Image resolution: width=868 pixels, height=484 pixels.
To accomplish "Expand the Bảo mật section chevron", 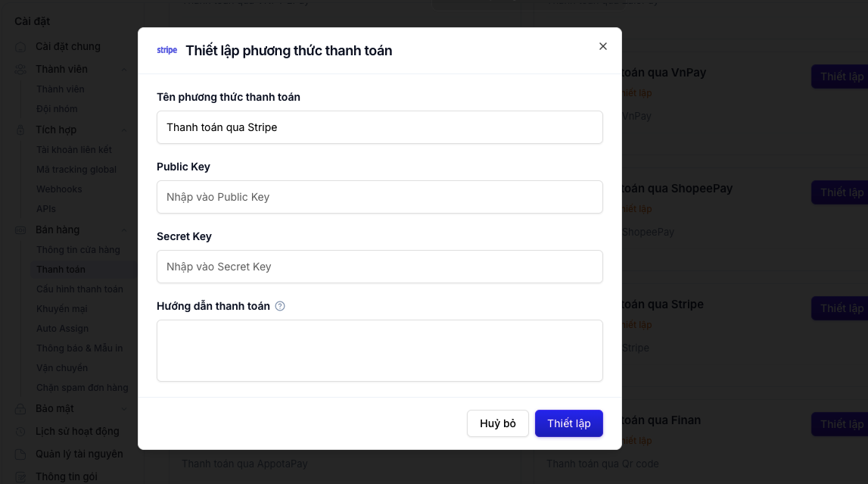I will 124,409.
